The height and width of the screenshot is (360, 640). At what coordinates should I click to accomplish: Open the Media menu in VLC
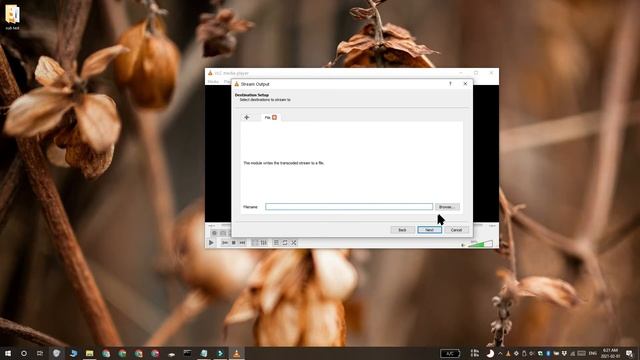click(213, 82)
